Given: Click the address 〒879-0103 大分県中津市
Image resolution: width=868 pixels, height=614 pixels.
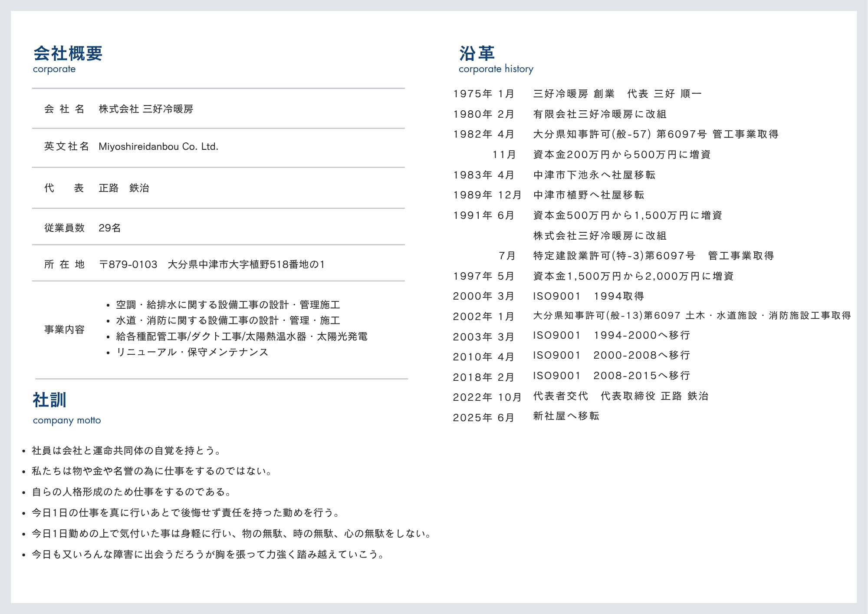Looking at the screenshot, I should (212, 264).
